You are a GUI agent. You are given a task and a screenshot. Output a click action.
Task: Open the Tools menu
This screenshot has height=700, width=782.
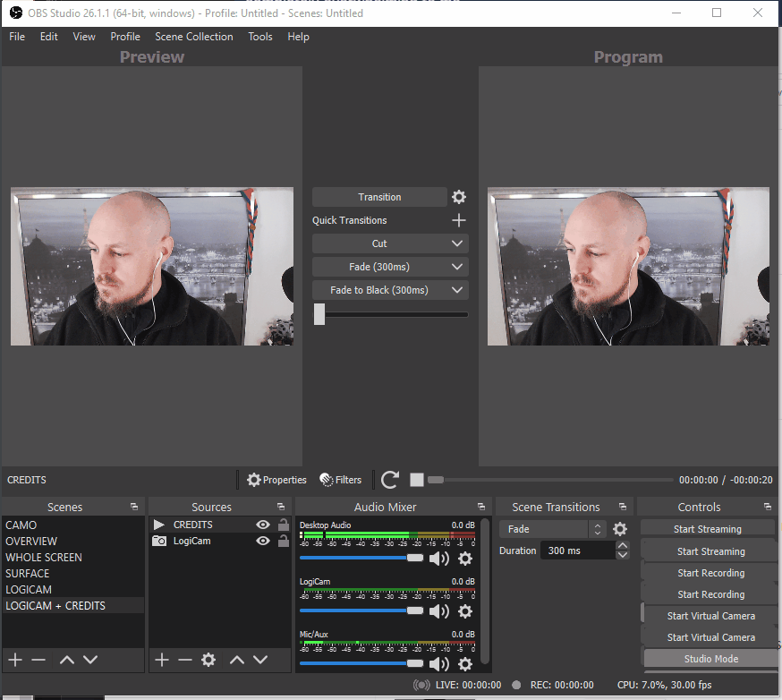[260, 37]
